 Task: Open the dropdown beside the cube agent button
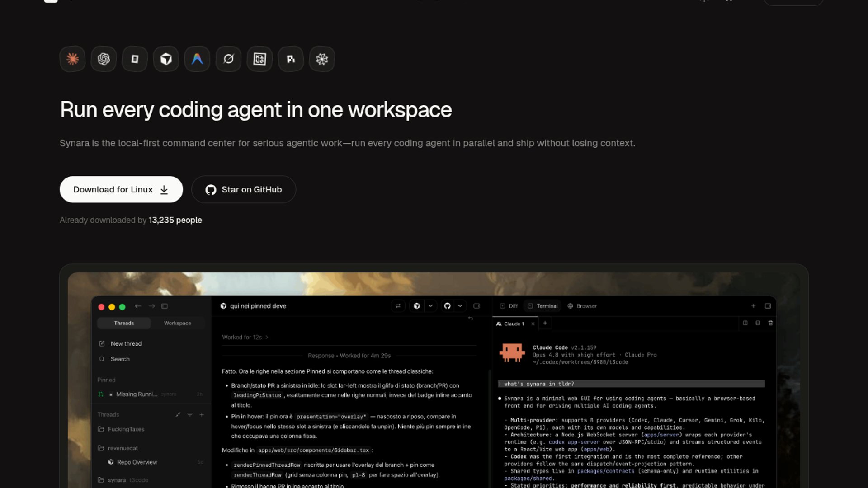[430, 306]
